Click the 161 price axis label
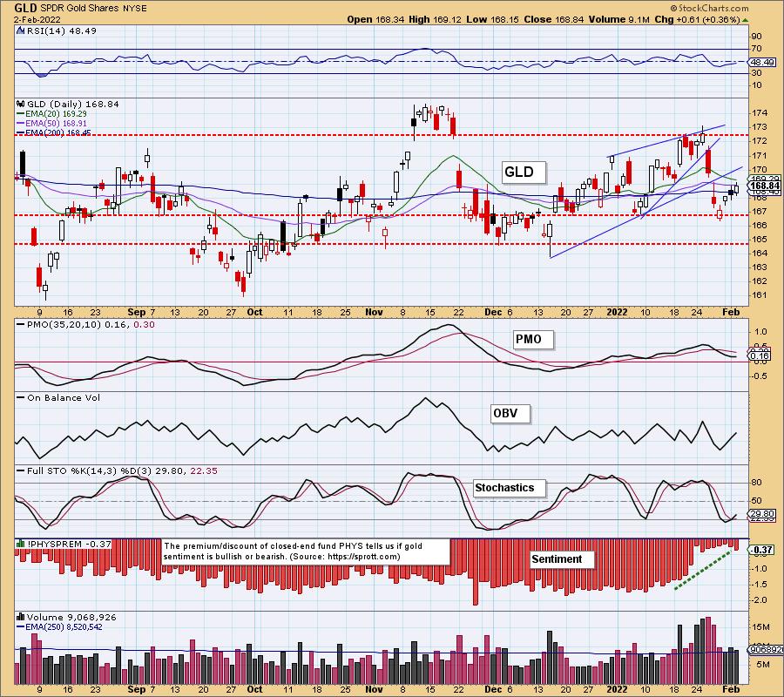The height and width of the screenshot is (697, 784). (x=759, y=295)
